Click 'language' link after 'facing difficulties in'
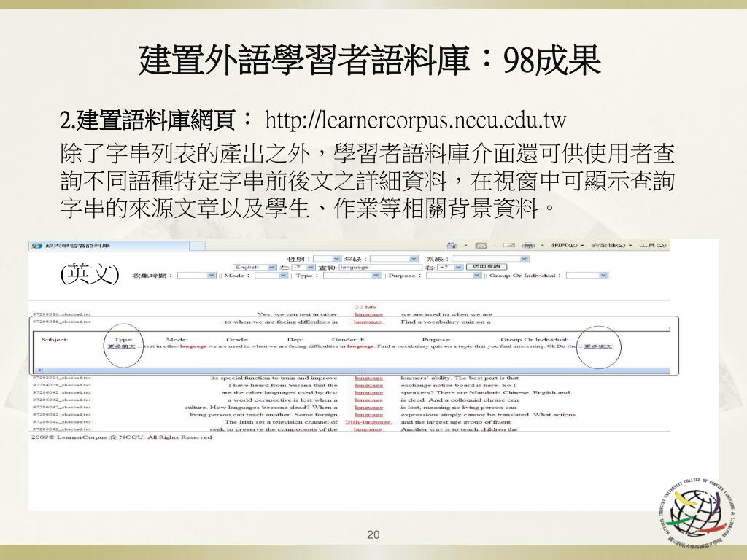 point(368,322)
